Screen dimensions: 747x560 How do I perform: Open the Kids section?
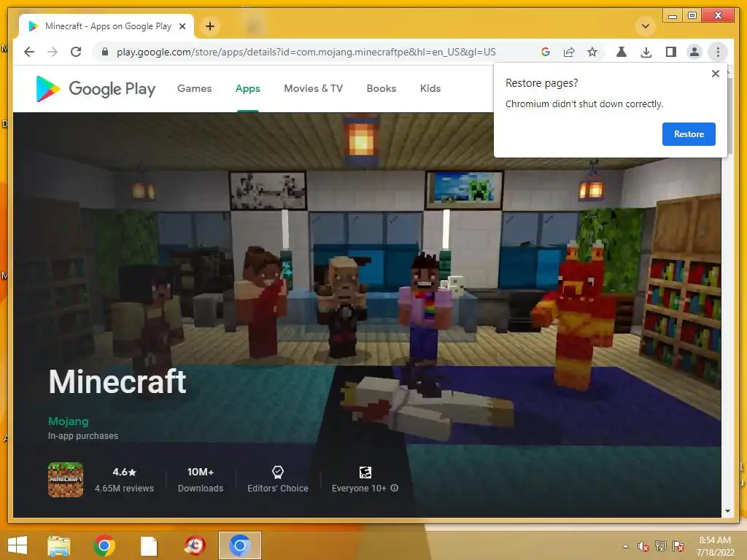tap(430, 88)
